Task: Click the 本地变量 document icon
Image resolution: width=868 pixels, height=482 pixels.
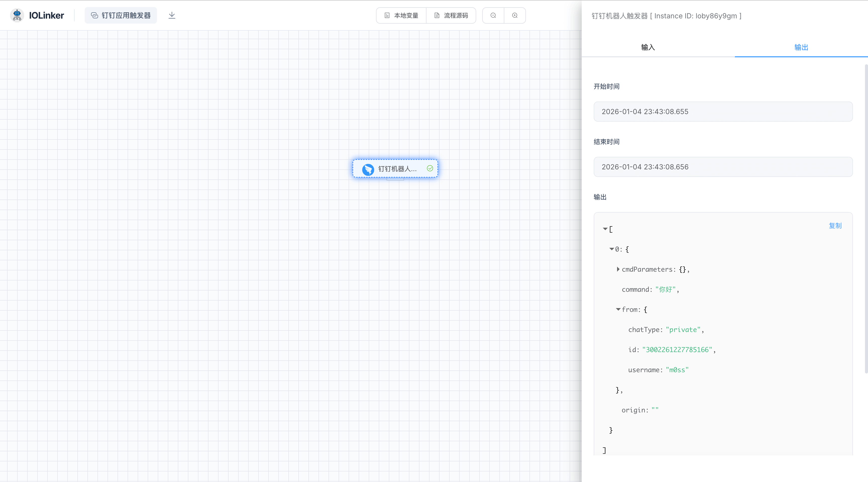Action: pos(387,16)
